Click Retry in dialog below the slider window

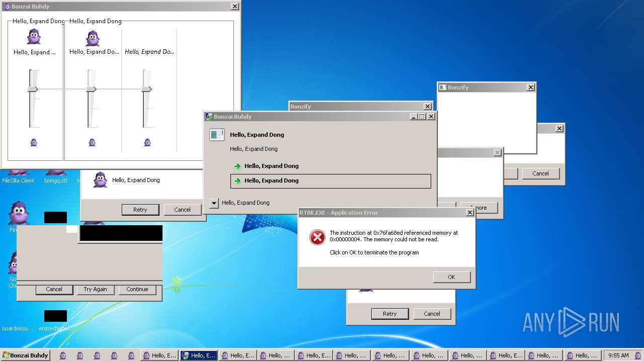click(140, 210)
